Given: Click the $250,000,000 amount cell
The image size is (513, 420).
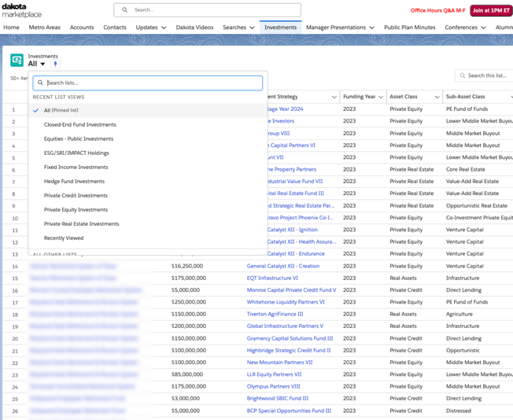Looking at the screenshot, I should click(x=189, y=302).
